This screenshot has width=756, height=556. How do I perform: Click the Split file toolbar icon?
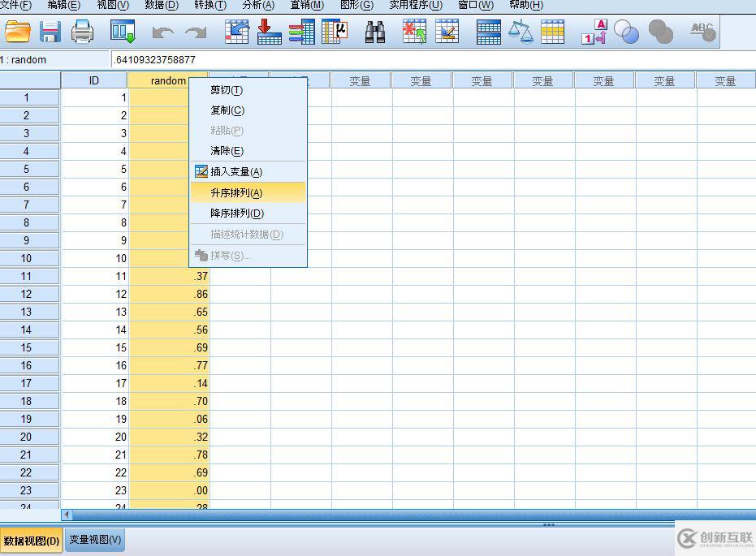tap(488, 32)
